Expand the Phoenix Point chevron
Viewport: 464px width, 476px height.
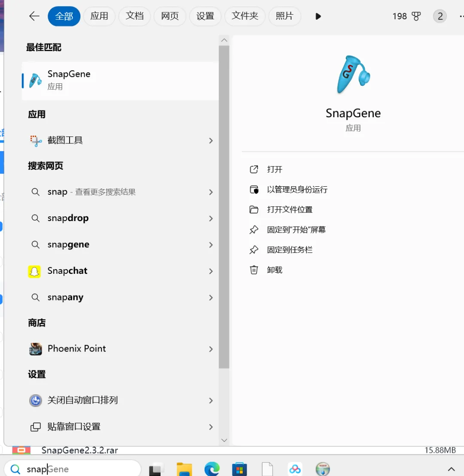[x=211, y=349]
